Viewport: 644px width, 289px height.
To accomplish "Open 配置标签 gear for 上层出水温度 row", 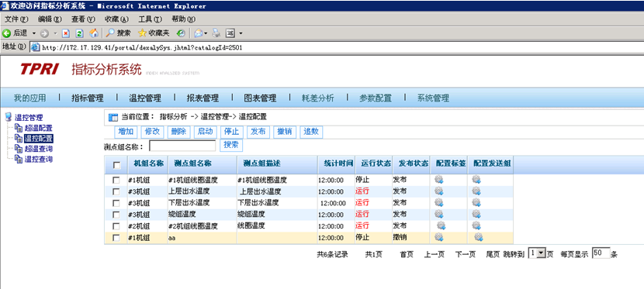I will pos(439,191).
